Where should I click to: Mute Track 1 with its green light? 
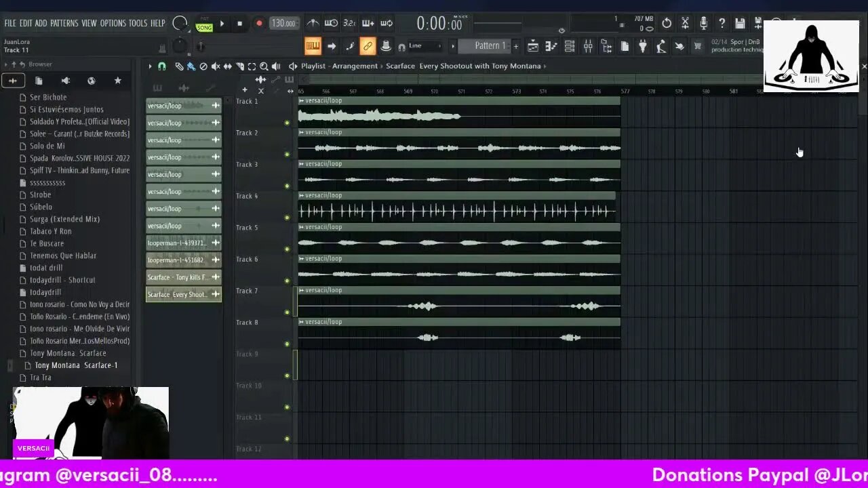[287, 123]
